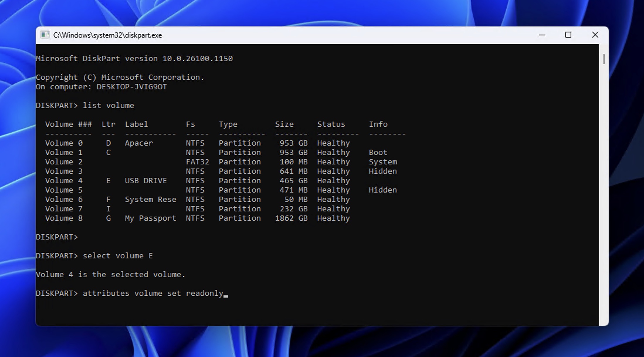Click the Microsoft DiskPart version header text
Image resolution: width=644 pixels, height=357 pixels.
coord(134,58)
